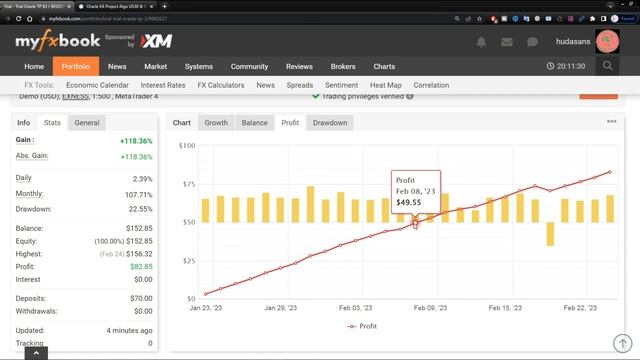Open the Community menu
Image resolution: width=640 pixels, height=360 pixels.
pos(249,67)
